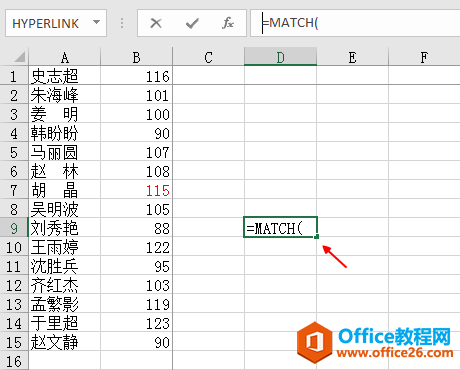The height and width of the screenshot is (370, 460).
Task: Click cell containing 史志超
Action: (65, 76)
